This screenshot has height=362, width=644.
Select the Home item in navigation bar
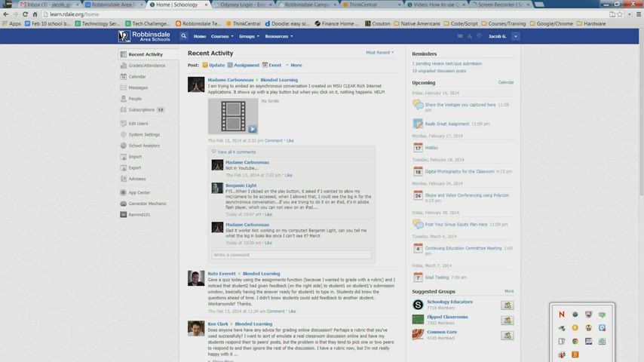[199, 36]
